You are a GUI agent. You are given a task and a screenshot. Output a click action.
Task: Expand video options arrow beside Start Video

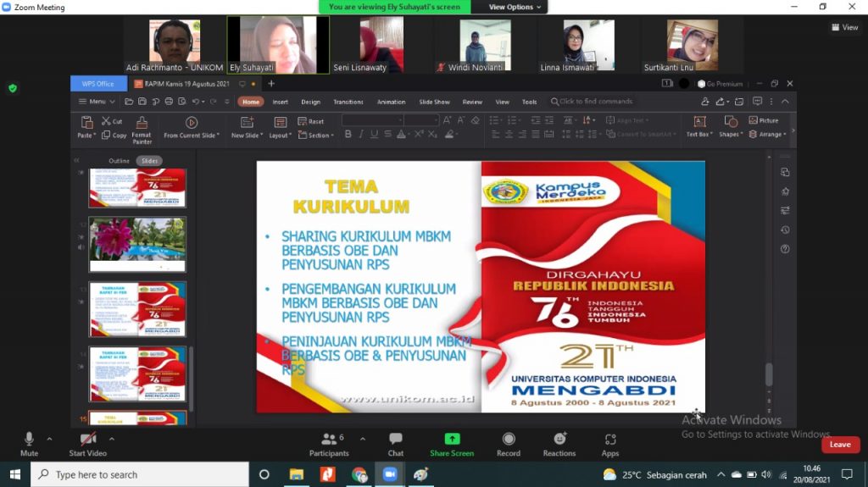tap(111, 439)
